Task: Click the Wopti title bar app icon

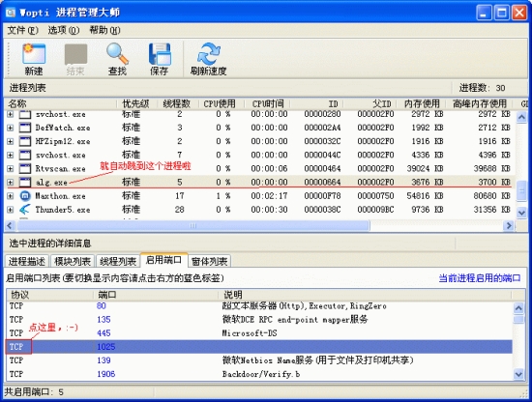Action: point(11,13)
